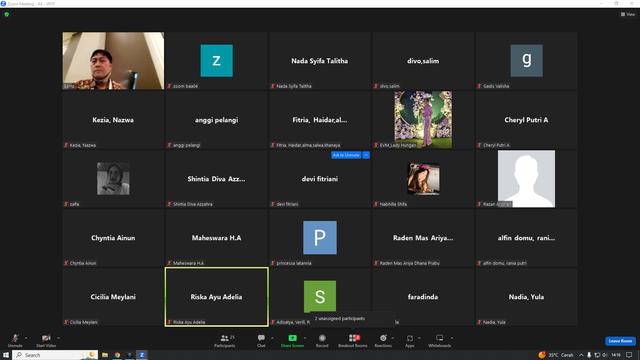Open the notification center icon
The height and width of the screenshot is (360, 640).
pyautogui.click(x=629, y=355)
